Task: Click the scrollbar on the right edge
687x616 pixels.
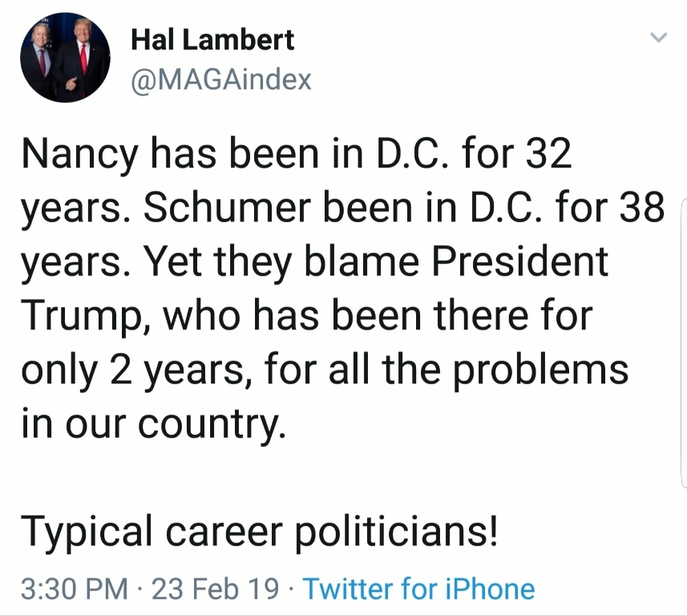Action: click(684, 342)
